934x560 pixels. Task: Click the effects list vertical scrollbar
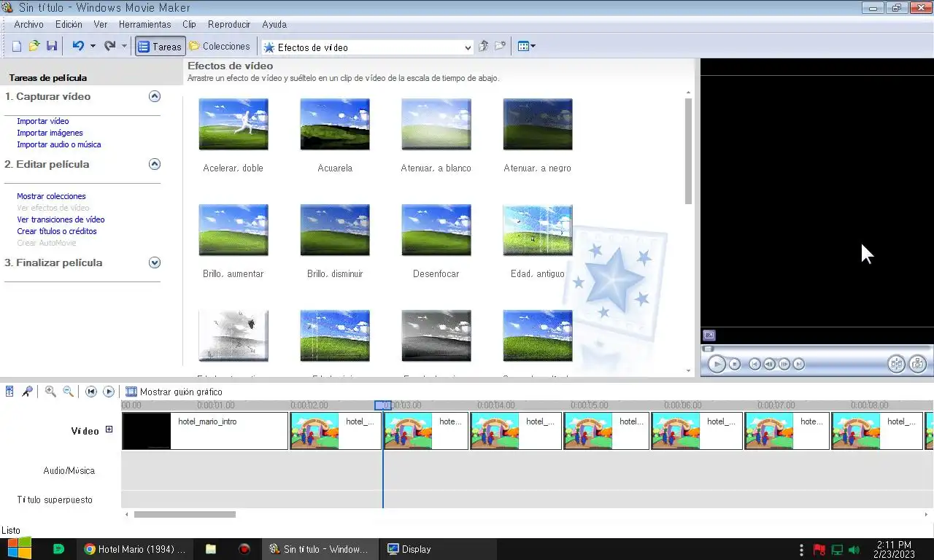[x=688, y=151]
